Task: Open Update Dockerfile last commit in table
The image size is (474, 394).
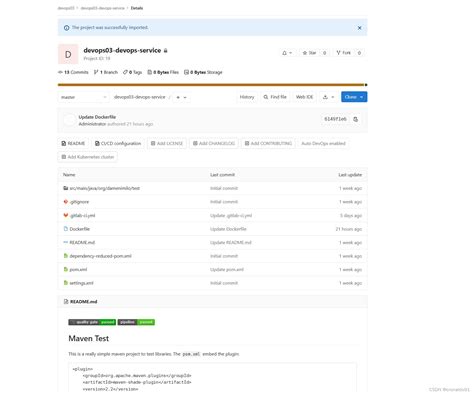Action: 228,229
